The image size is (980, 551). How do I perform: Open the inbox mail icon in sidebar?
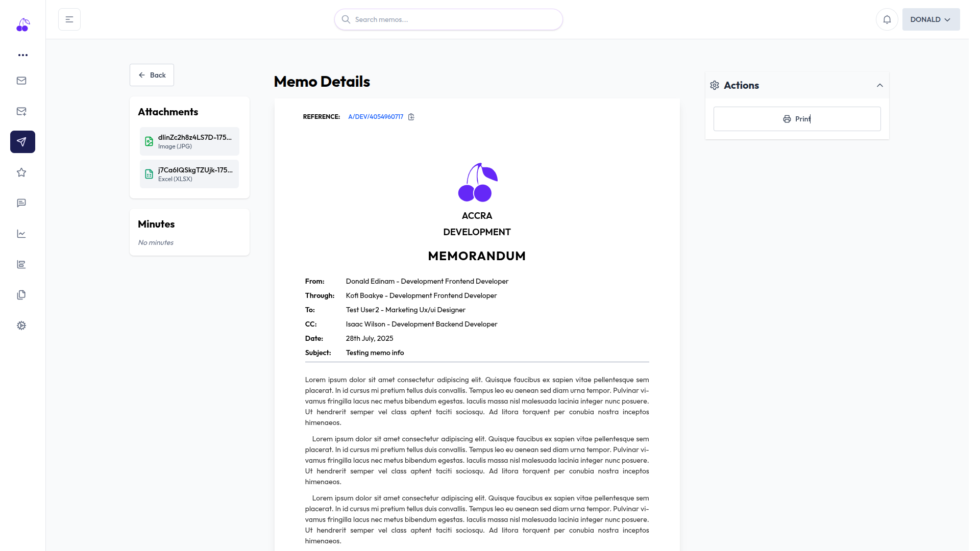(x=21, y=81)
